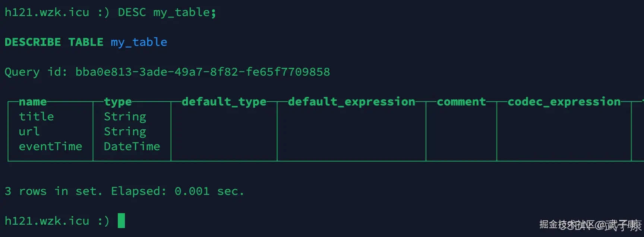
Task: Select the 'type' column header
Action: click(118, 101)
